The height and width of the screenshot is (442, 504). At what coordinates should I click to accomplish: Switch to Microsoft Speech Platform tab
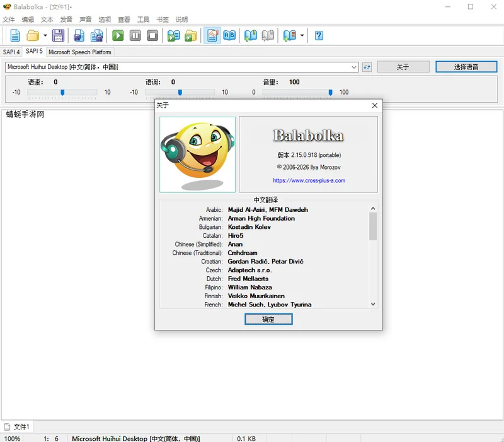(x=80, y=52)
